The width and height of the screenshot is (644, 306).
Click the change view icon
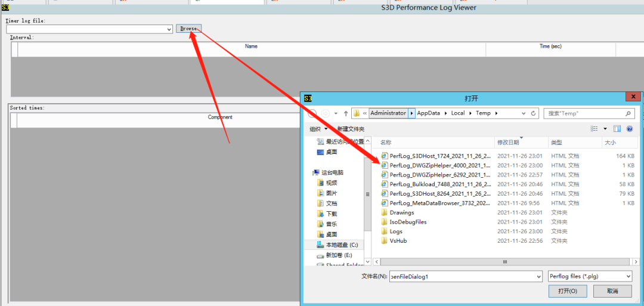(594, 129)
